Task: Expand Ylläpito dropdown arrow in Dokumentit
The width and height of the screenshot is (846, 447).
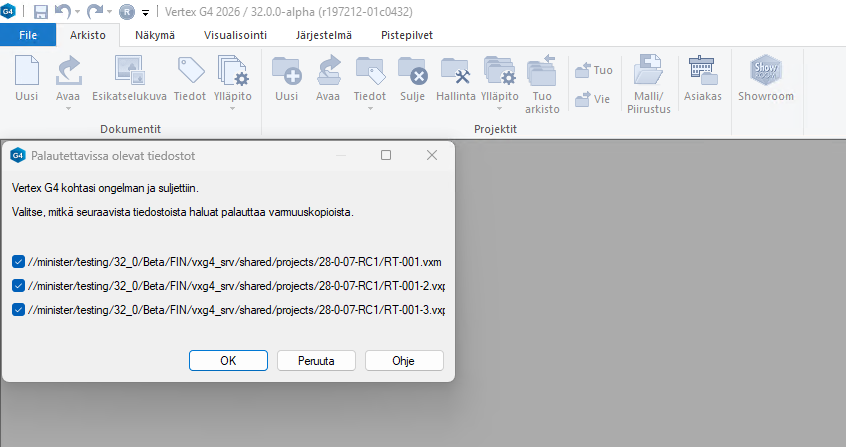Action: click(x=233, y=109)
